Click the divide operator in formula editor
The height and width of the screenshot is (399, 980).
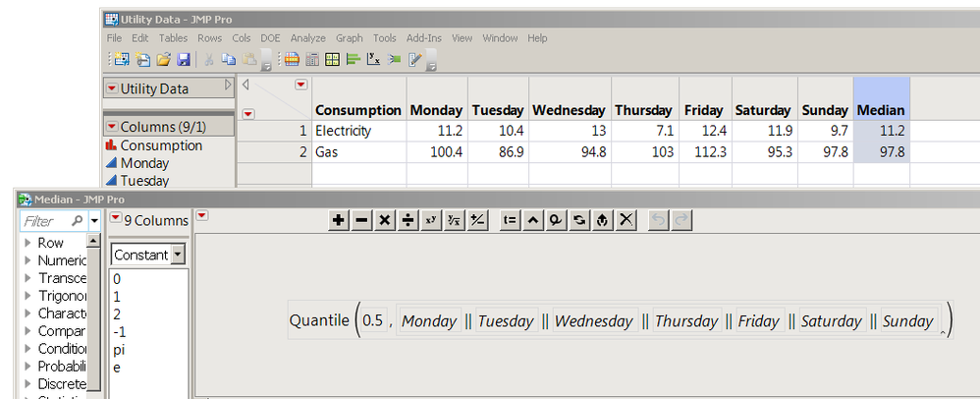pyautogui.click(x=408, y=221)
